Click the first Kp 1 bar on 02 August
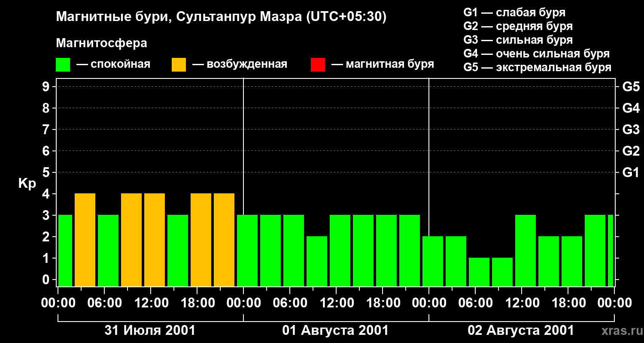This screenshot has width=644, height=343. click(x=479, y=272)
